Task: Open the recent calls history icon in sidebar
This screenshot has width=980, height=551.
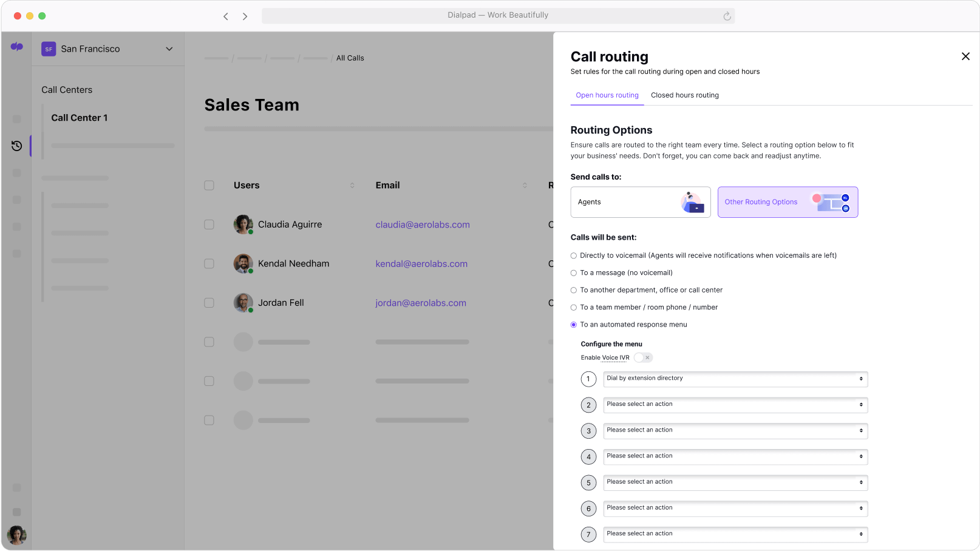Action: (x=16, y=146)
